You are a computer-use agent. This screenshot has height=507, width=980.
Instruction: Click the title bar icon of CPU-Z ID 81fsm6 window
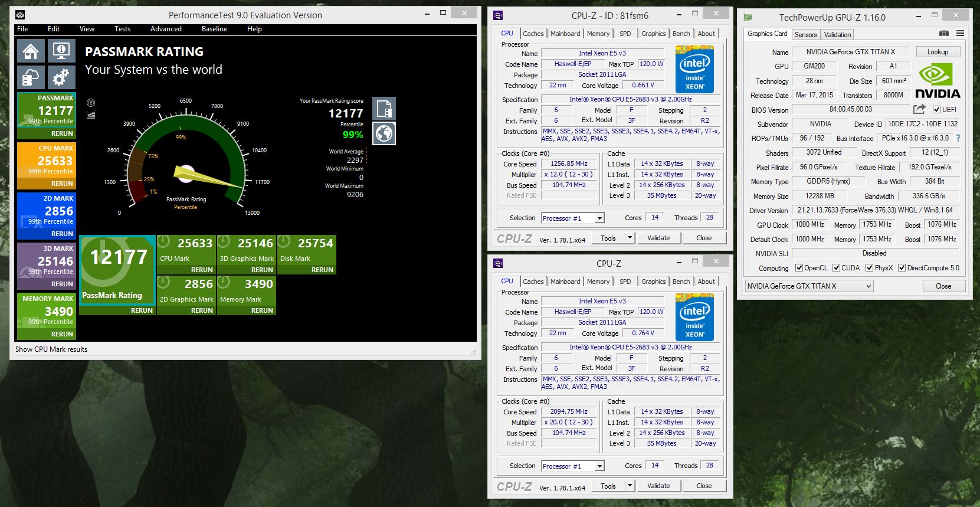pos(498,15)
